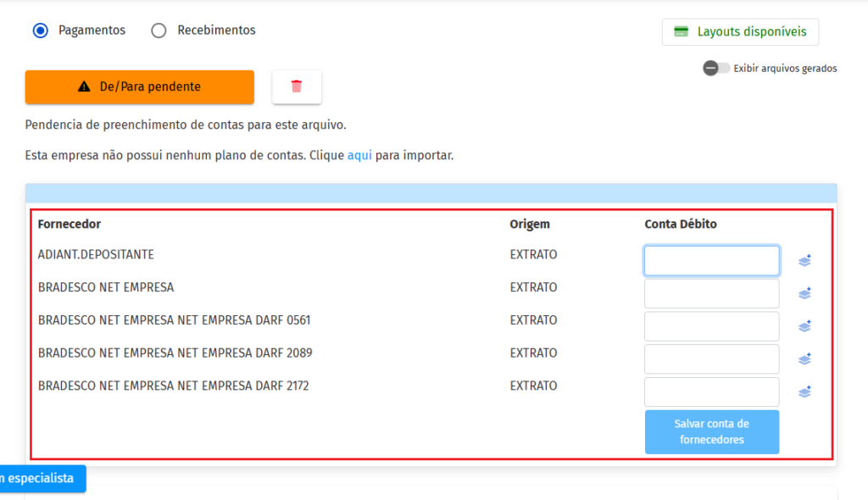868x500 pixels.
Task: Click the Fornecedor column header
Action: tap(70, 225)
